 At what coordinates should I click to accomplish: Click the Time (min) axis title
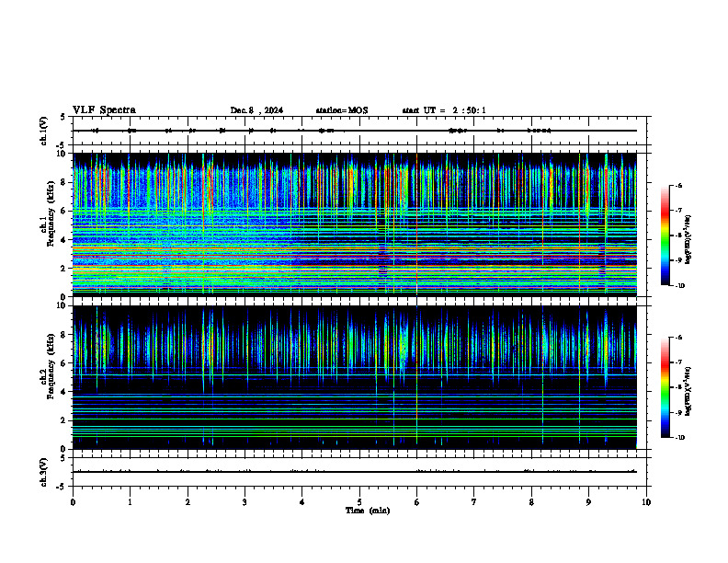click(368, 511)
